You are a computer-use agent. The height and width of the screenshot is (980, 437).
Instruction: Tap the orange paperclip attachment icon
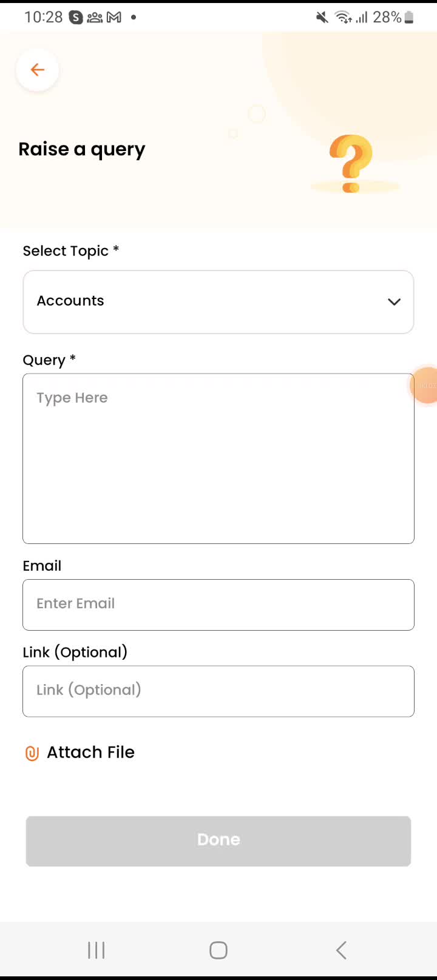[x=32, y=753]
